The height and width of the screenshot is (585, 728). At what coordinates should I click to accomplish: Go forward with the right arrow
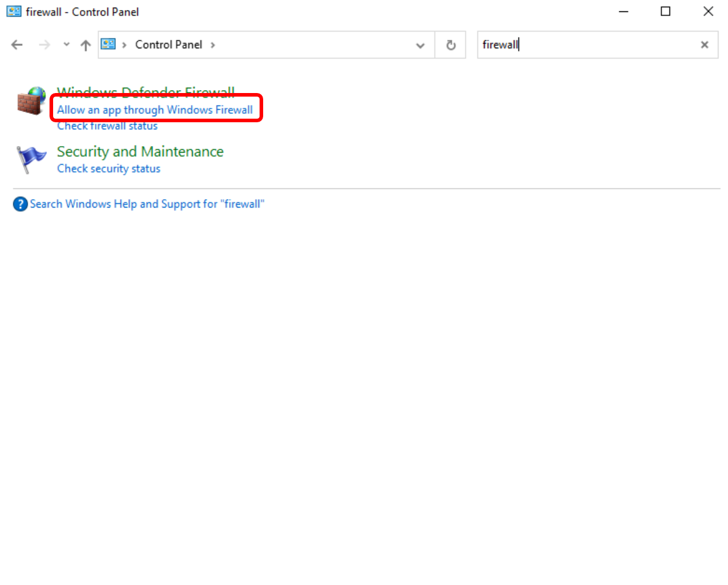tap(45, 45)
